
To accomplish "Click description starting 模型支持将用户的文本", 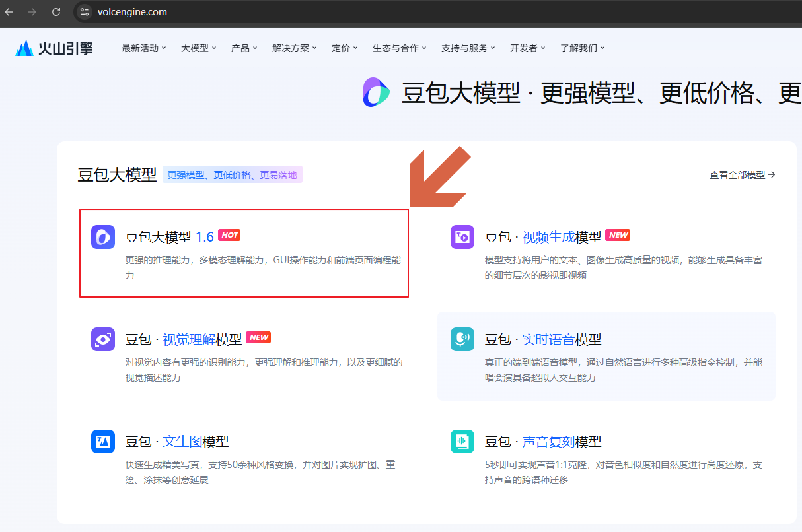I will point(624,267).
